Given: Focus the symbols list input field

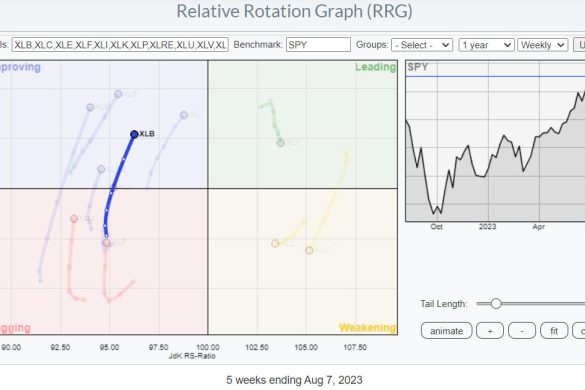Looking at the screenshot, I should point(120,45).
